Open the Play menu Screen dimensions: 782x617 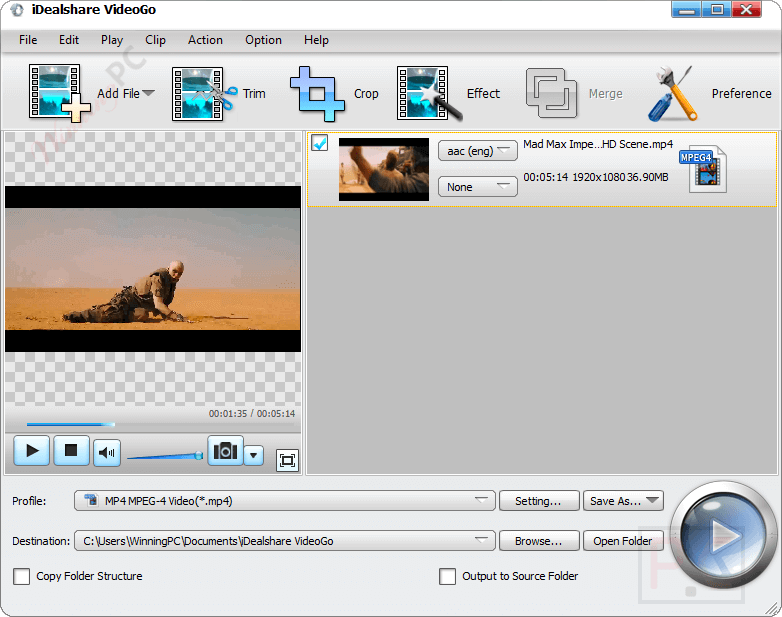(x=112, y=40)
